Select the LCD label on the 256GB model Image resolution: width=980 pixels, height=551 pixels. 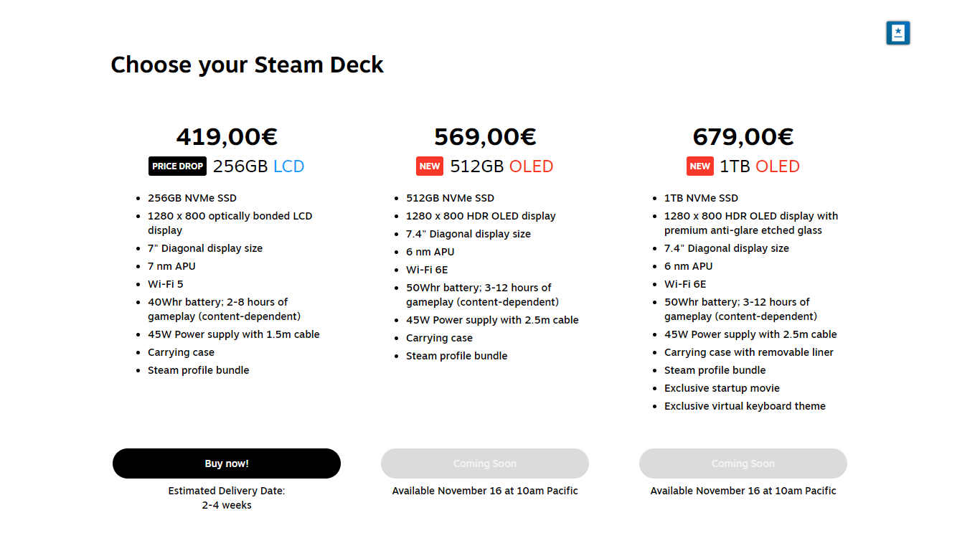click(x=290, y=166)
